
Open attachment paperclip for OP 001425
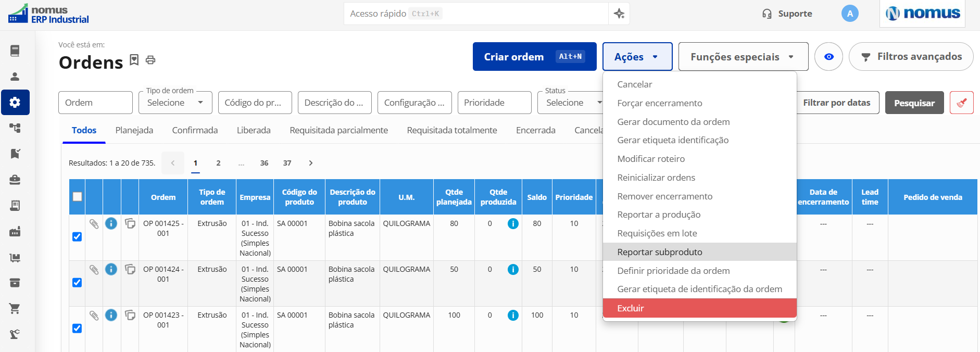tap(94, 224)
